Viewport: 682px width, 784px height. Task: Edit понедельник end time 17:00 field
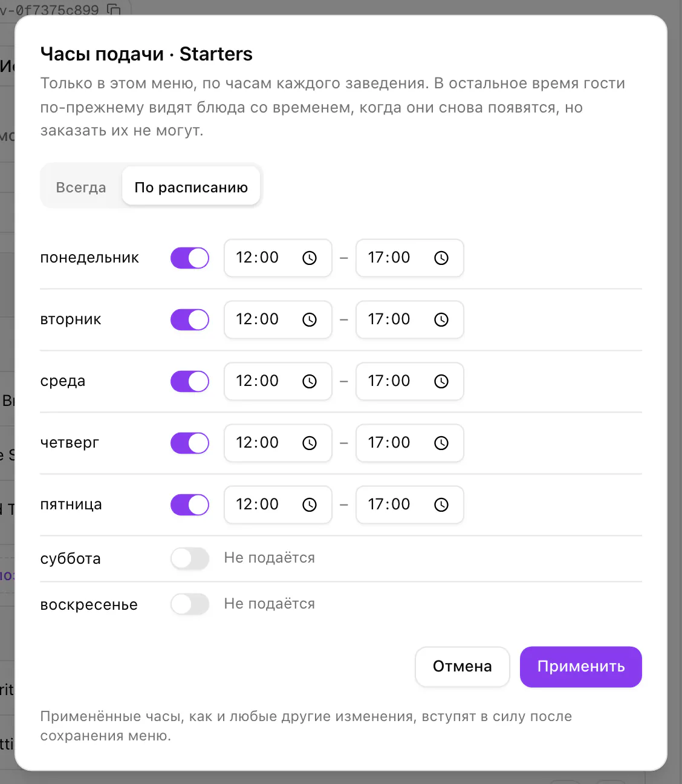click(410, 258)
